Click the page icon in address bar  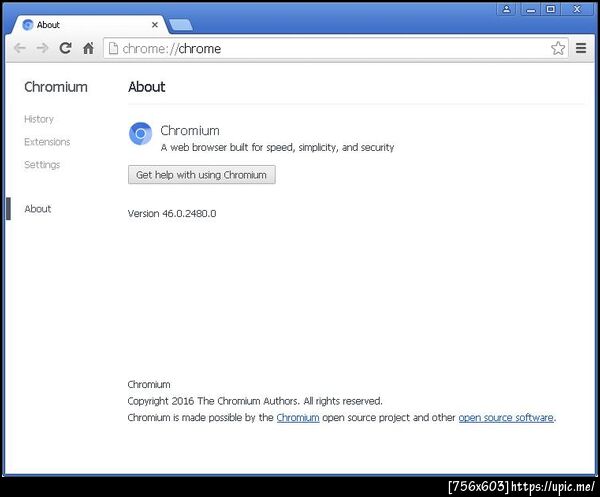(113, 48)
